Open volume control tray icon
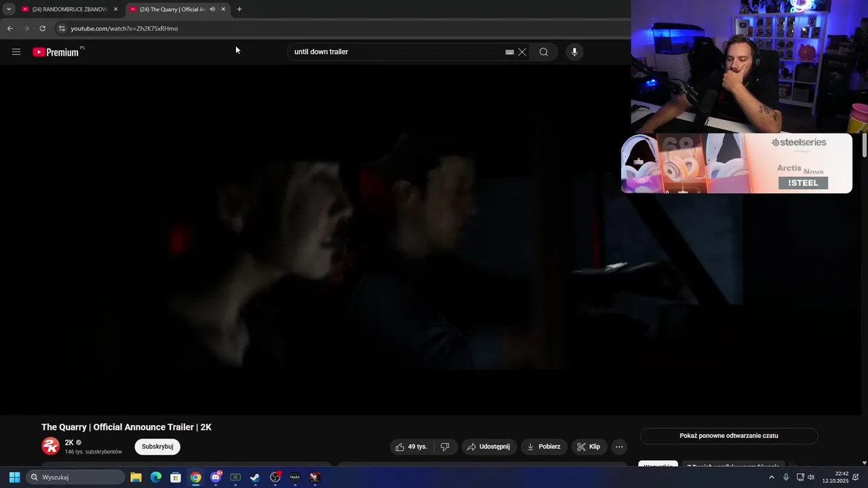 [x=811, y=477]
